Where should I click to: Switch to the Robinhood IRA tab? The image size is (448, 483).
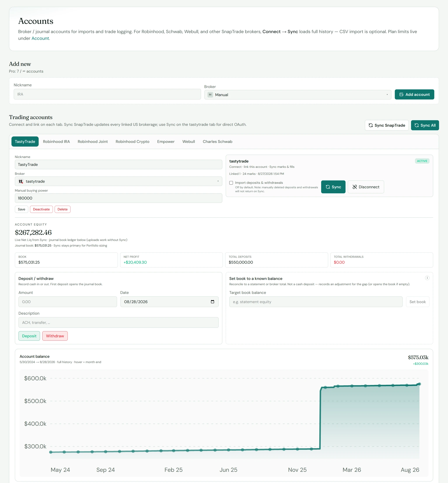pos(56,142)
